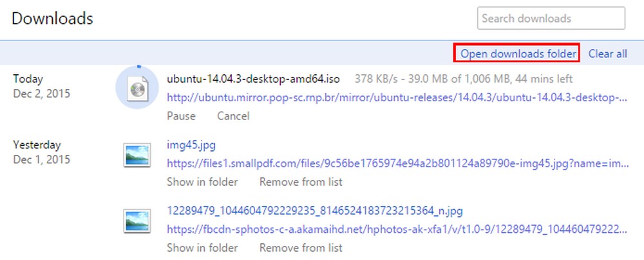Click the 12289479 jpg image file icon
This screenshot has width=644, height=260.
click(137, 221)
